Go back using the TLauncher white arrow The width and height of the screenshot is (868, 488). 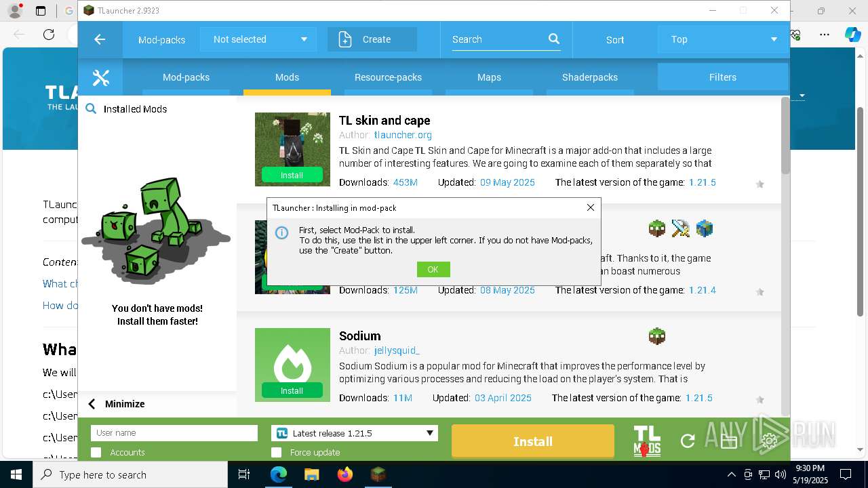point(100,39)
